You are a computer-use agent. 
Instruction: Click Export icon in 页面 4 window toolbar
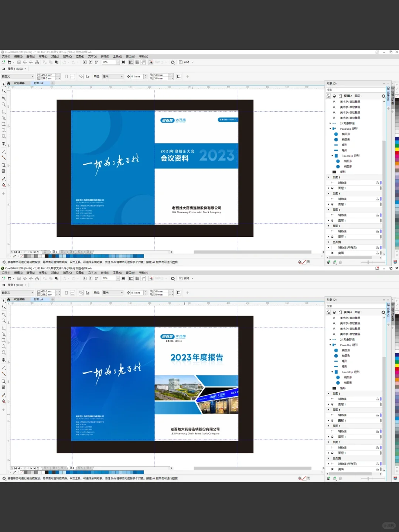tap(91, 278)
